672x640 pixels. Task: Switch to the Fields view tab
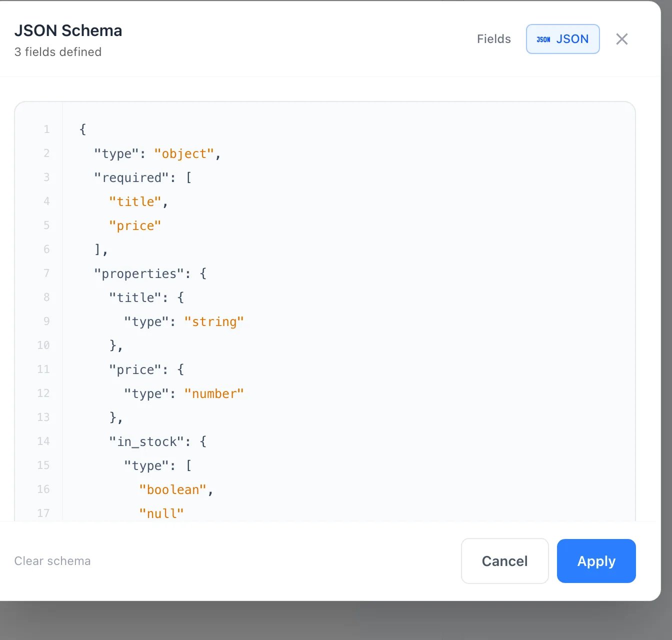493,39
